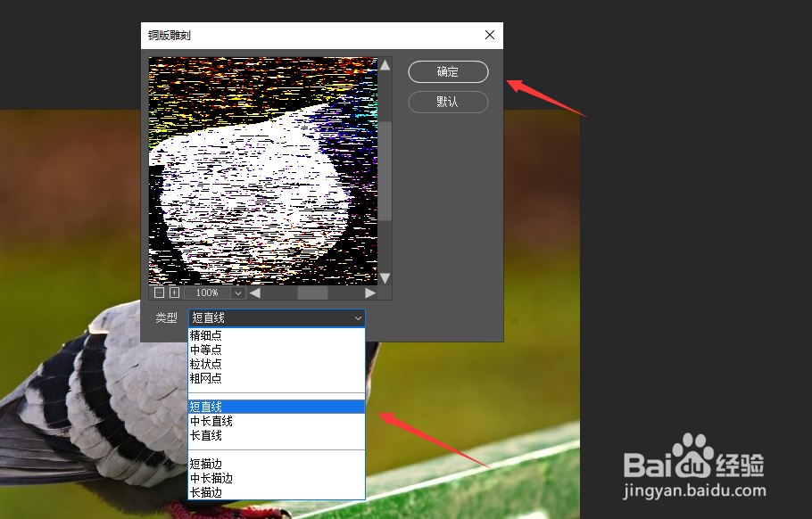
Task: Open the 类型 type dropdown
Action: (x=277, y=317)
